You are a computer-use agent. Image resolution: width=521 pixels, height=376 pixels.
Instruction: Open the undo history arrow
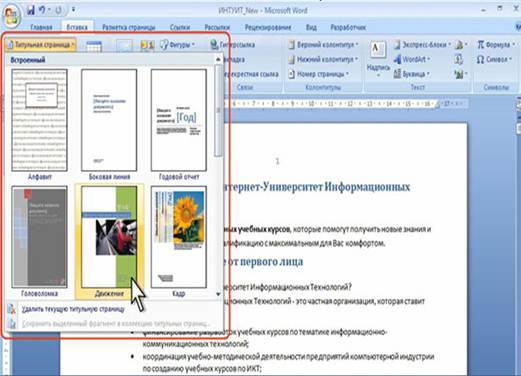(49, 10)
